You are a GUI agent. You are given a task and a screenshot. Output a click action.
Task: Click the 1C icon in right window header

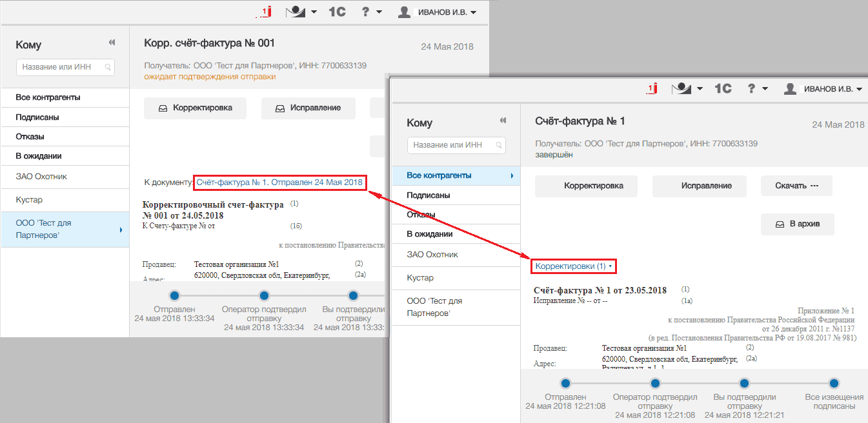(x=723, y=88)
